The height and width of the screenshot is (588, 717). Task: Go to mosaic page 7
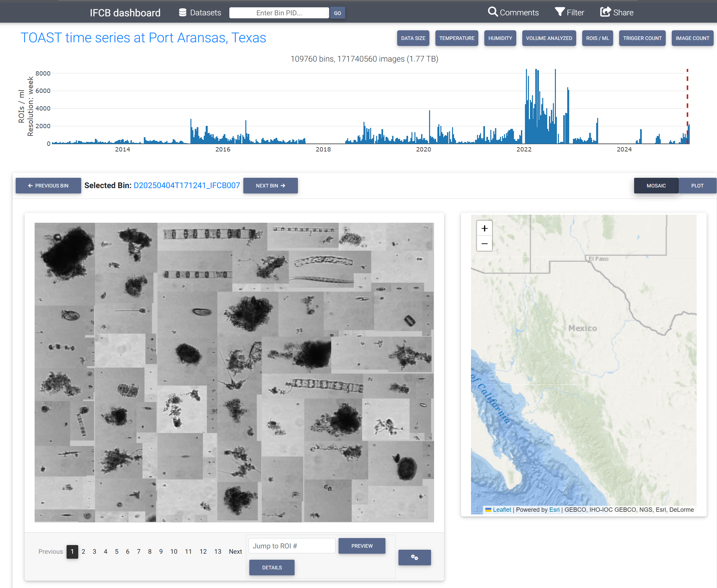138,551
